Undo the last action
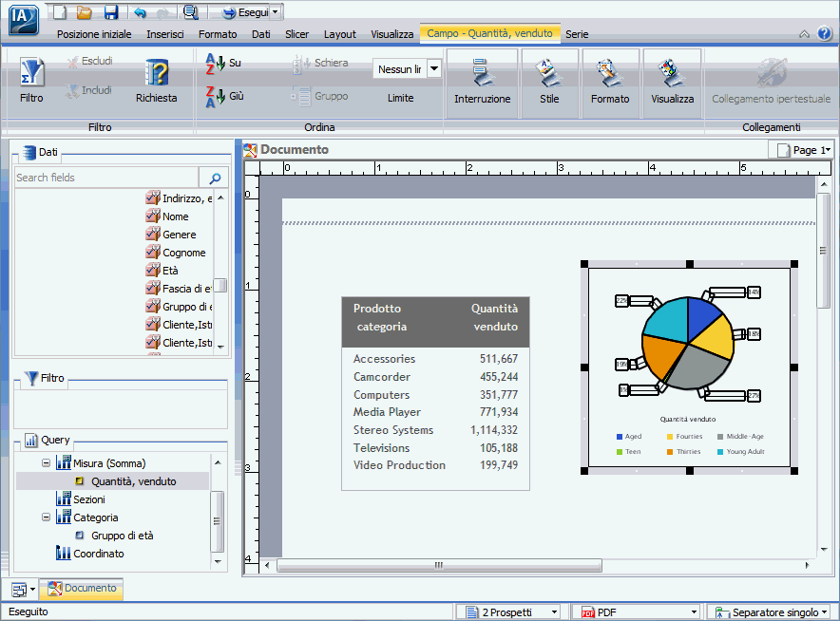 [x=140, y=12]
